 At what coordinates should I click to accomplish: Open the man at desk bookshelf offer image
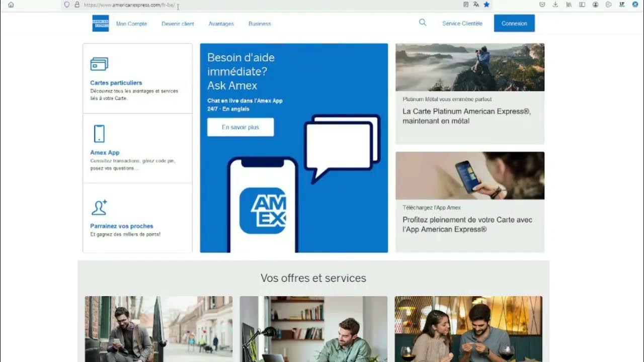click(313, 329)
